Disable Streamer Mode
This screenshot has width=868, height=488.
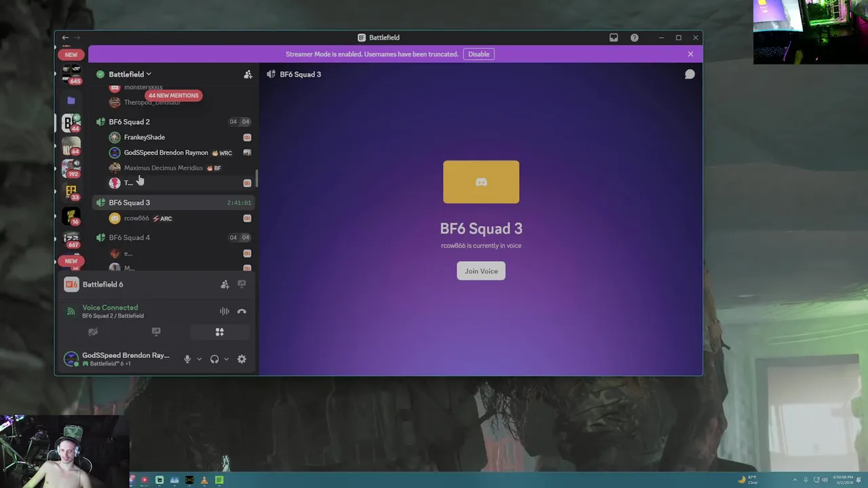(479, 54)
